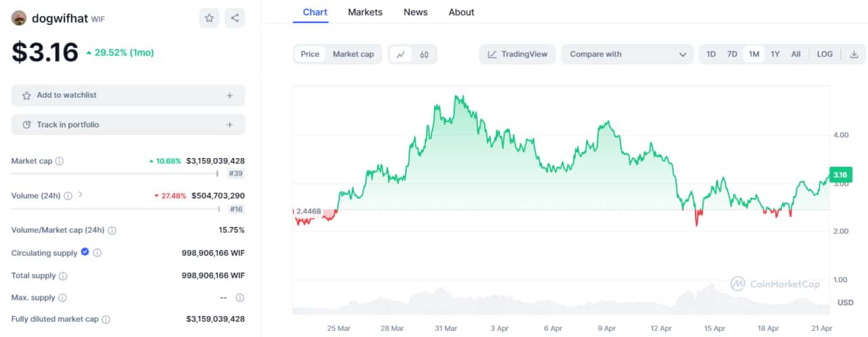Click the 2.4468 opening price label
Screen dimensions: 868x337
point(308,212)
